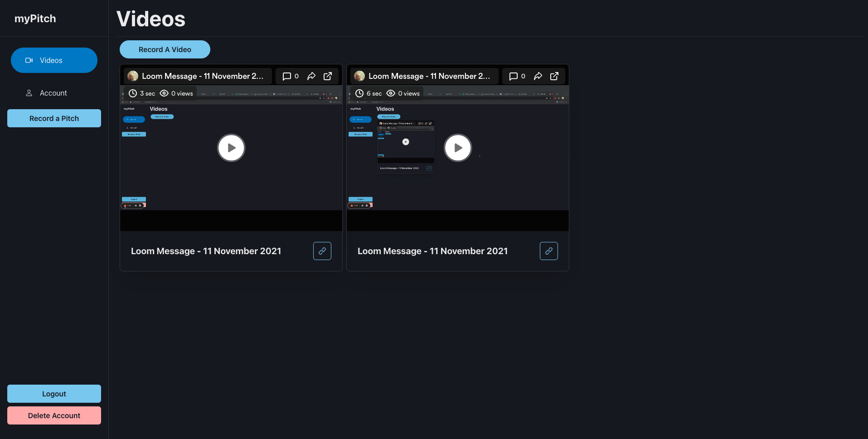
Task: Click the views eye icon on the 6 sec video
Action: (391, 93)
